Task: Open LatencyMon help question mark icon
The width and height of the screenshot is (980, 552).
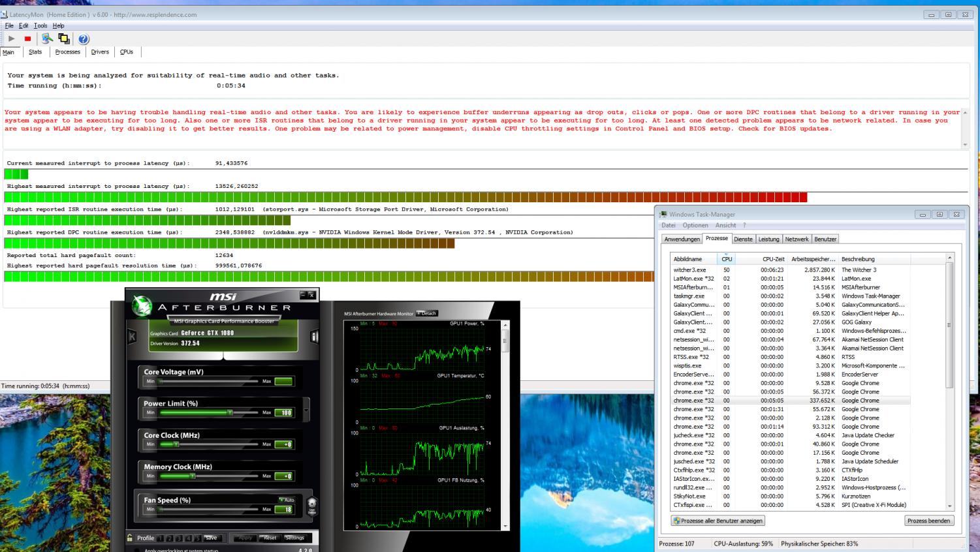Action: coord(84,39)
